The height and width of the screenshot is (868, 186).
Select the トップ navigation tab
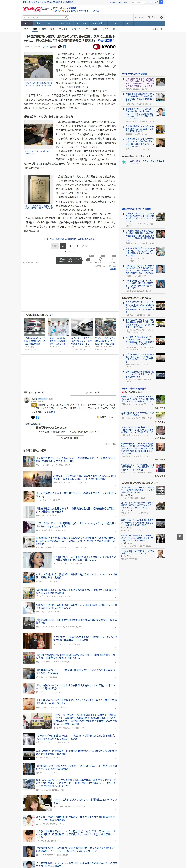pyautogui.click(x=27, y=24)
